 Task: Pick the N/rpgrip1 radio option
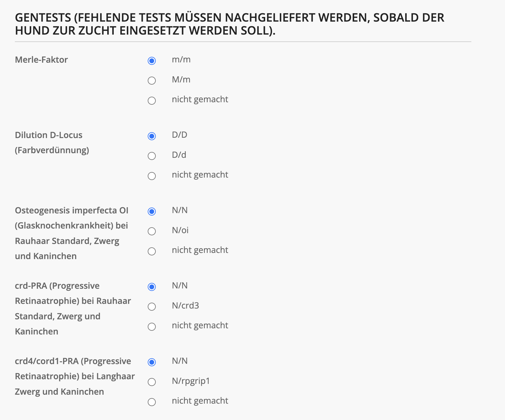point(151,382)
